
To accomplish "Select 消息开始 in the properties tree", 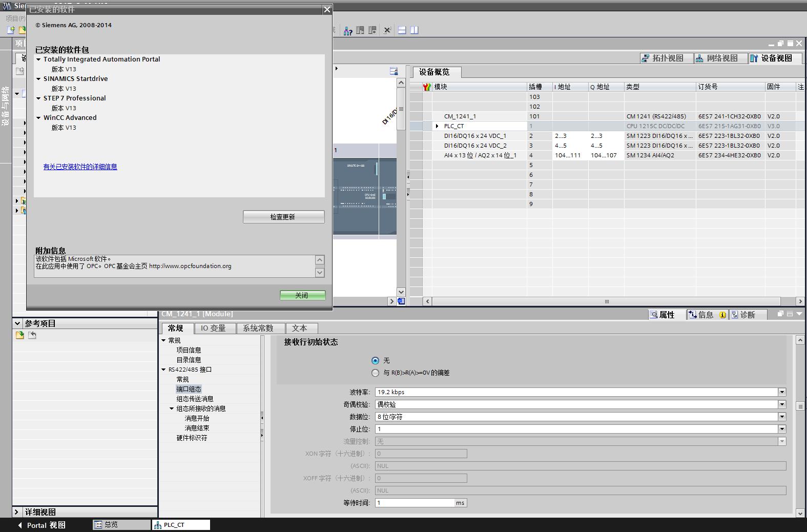I will (197, 418).
